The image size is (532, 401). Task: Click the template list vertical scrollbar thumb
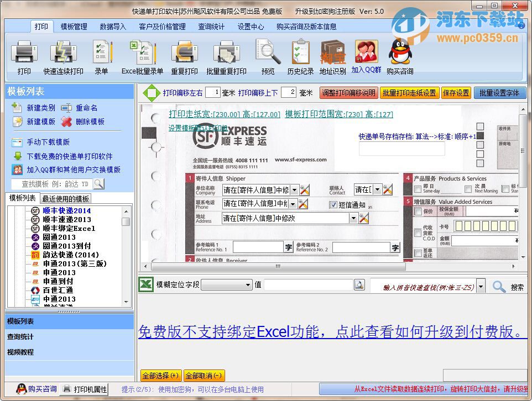[x=126, y=221]
